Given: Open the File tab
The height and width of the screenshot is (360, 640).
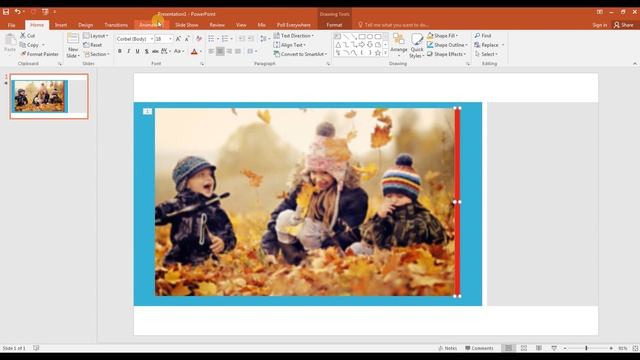Looking at the screenshot, I should 11,25.
